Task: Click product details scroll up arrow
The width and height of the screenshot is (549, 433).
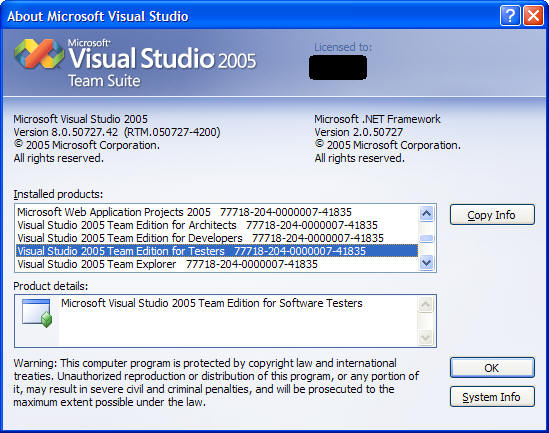Action: tap(426, 305)
